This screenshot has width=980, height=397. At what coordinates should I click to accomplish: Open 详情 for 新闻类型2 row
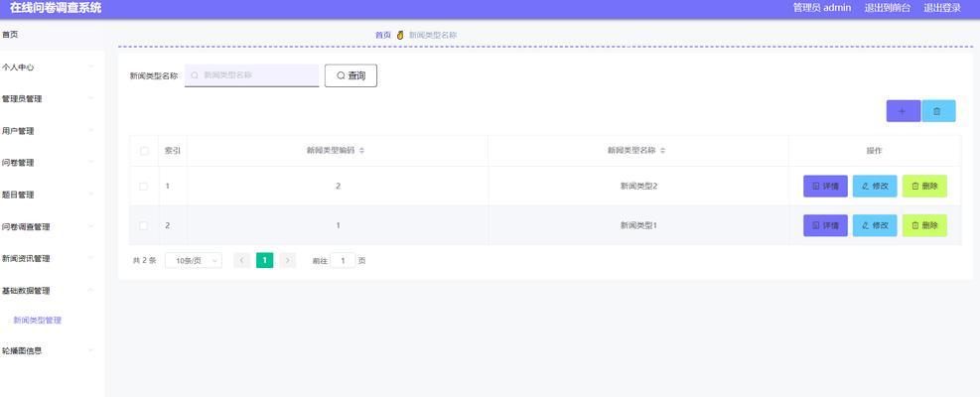click(825, 187)
